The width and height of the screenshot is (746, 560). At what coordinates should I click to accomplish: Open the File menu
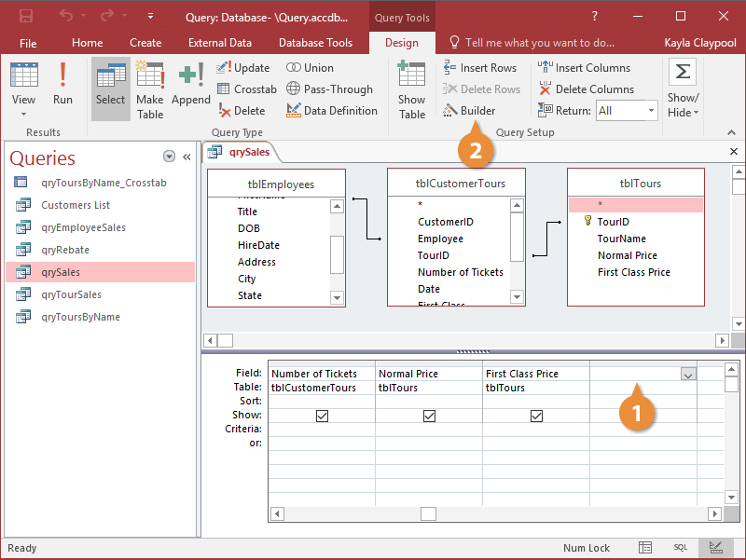[x=28, y=43]
